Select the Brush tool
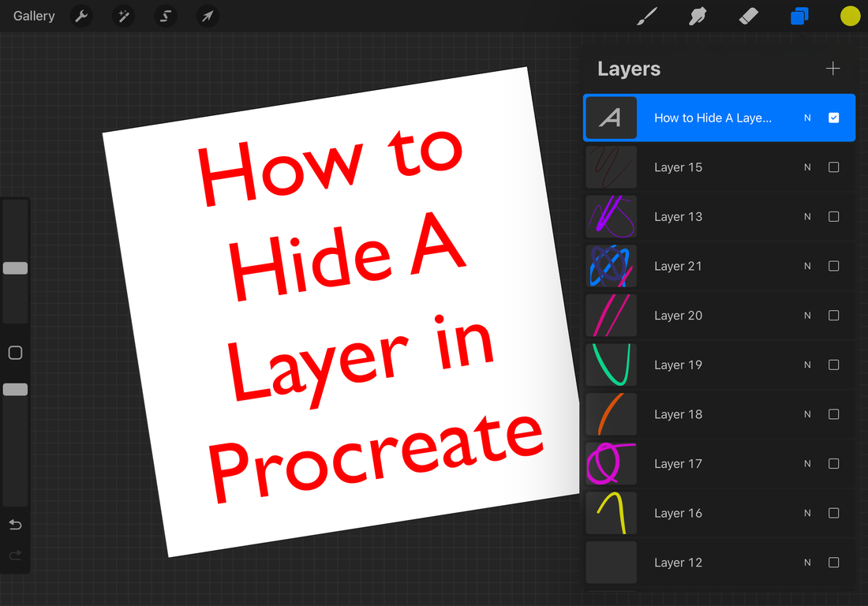The image size is (868, 606). (647, 16)
